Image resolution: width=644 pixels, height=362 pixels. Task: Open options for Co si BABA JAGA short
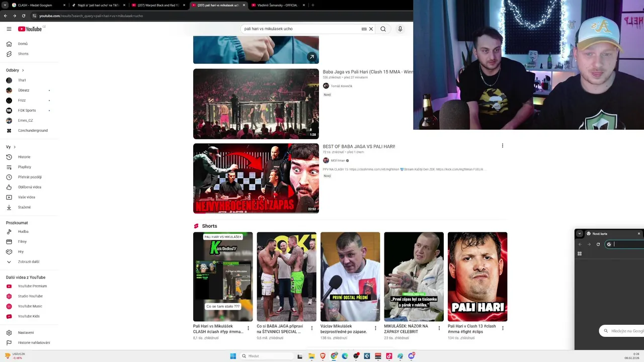(311, 328)
